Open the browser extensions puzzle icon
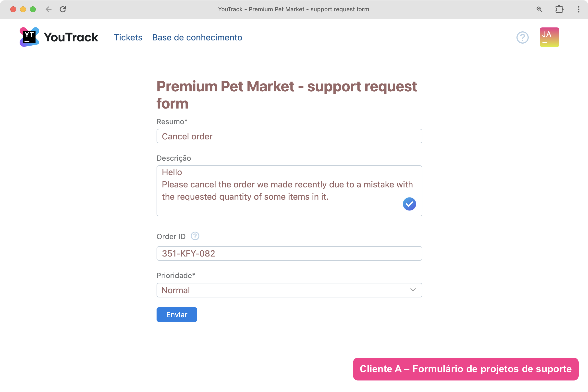588x392 pixels. (559, 9)
